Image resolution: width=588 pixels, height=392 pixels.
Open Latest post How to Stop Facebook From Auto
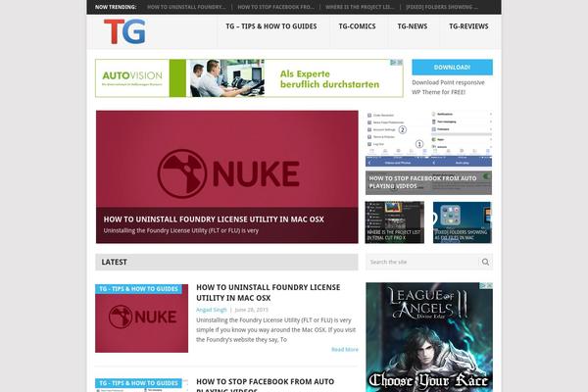266,385
